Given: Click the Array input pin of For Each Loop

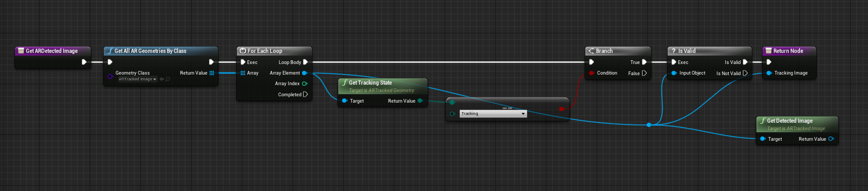Looking at the screenshot, I should click(x=243, y=73).
